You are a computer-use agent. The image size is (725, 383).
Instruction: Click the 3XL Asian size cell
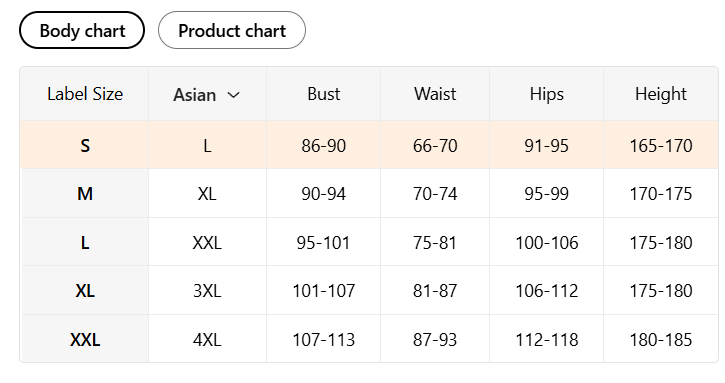click(207, 291)
